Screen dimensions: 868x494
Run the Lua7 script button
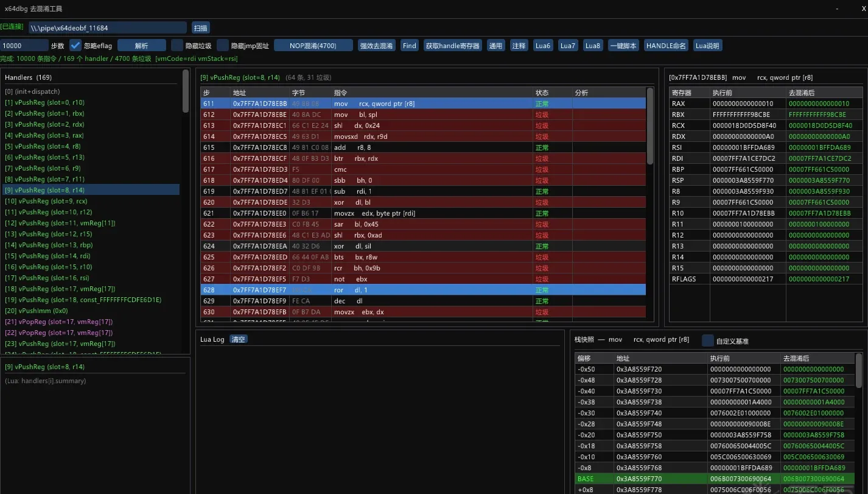[x=567, y=45]
